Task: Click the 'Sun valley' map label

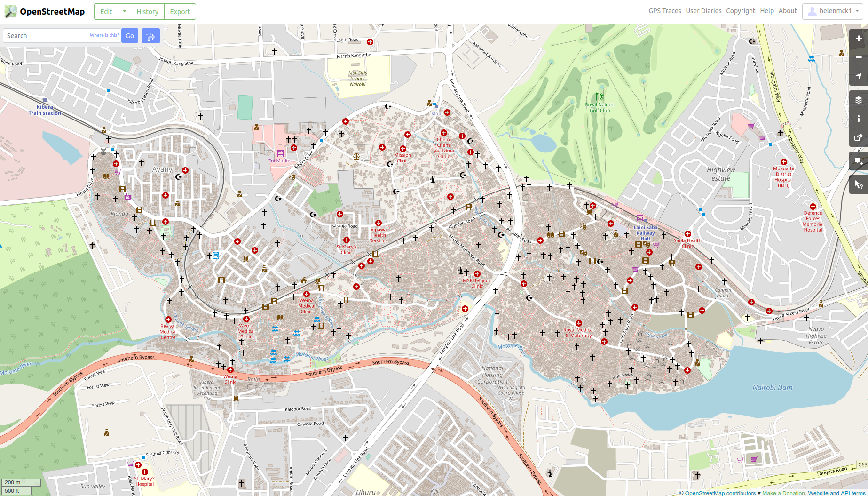Action: [93, 486]
